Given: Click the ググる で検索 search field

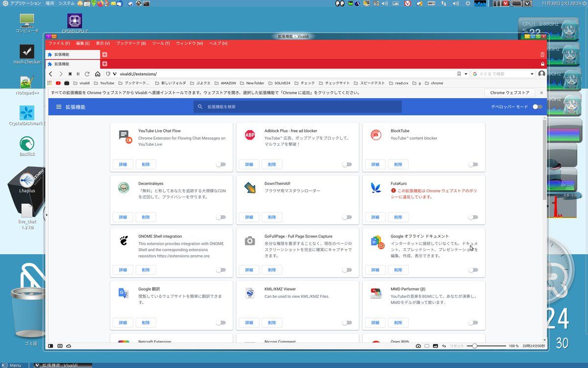Looking at the screenshot, I should [503, 74].
